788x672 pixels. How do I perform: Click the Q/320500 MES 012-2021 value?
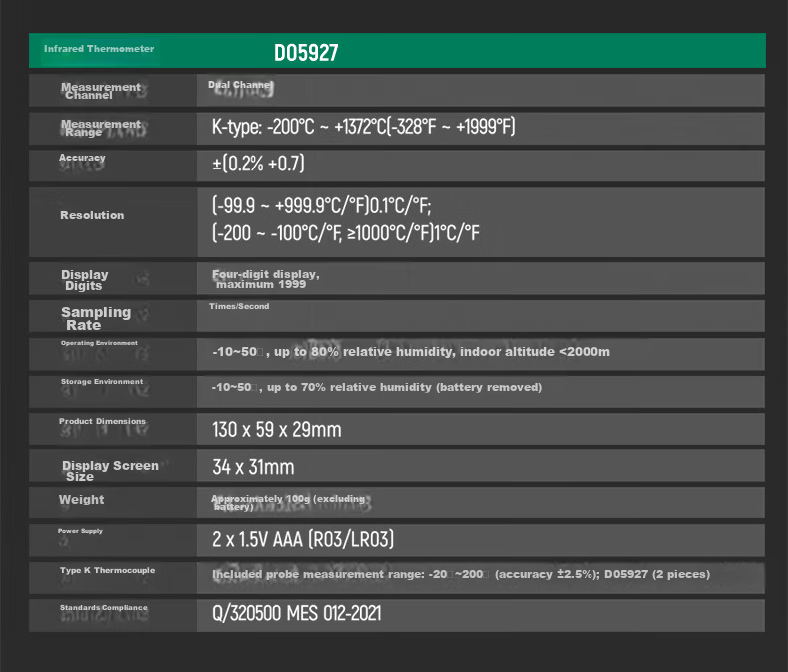pos(296,613)
